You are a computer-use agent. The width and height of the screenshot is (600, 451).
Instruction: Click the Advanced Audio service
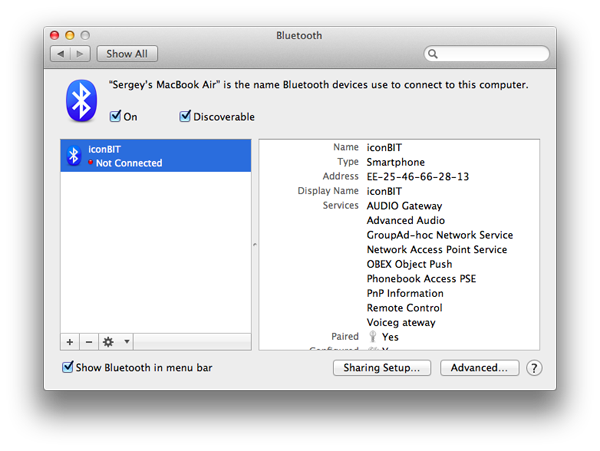point(406,220)
